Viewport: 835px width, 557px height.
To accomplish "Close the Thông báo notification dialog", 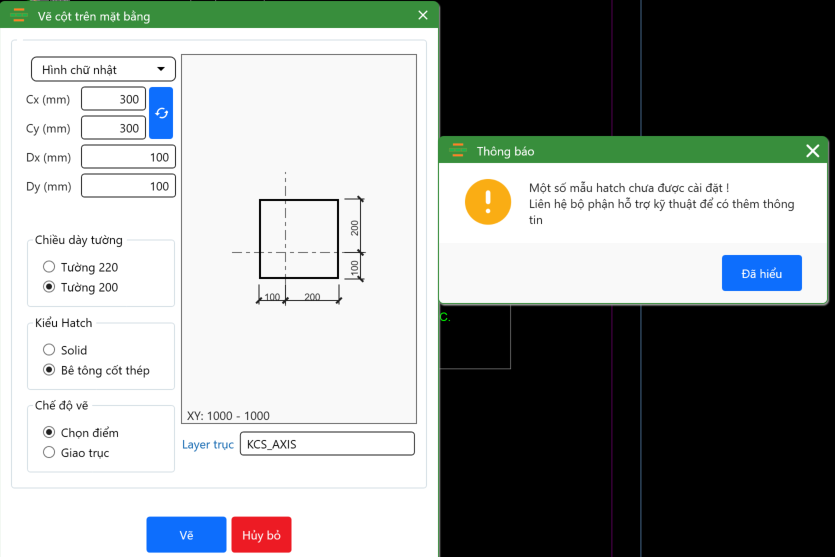I will (812, 151).
